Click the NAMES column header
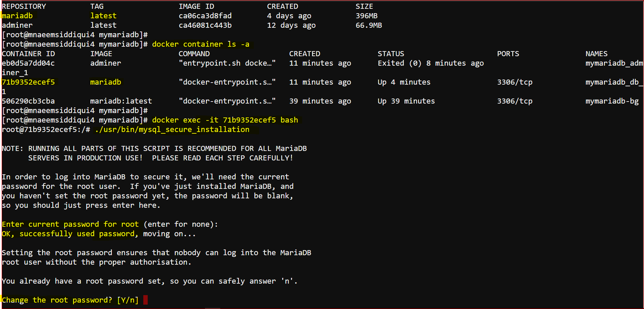Screen dimensions: 644x309 coord(597,53)
